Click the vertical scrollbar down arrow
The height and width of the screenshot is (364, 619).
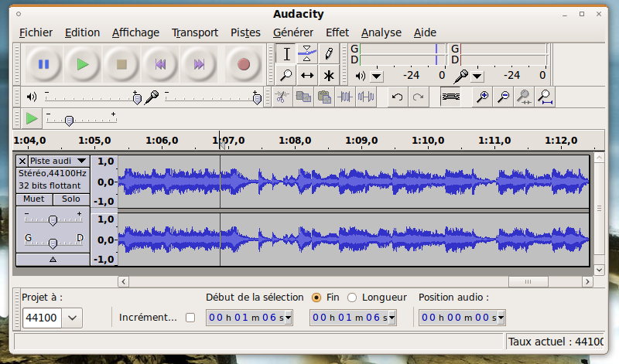tap(599, 270)
